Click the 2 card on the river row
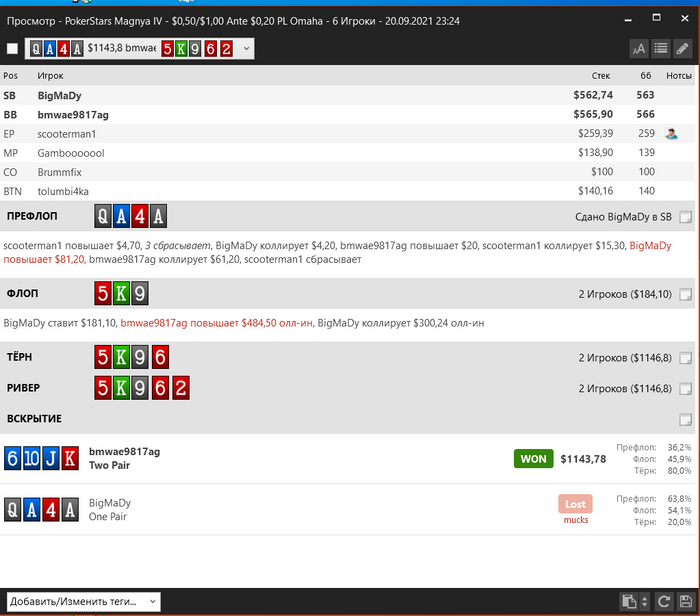 click(x=181, y=388)
